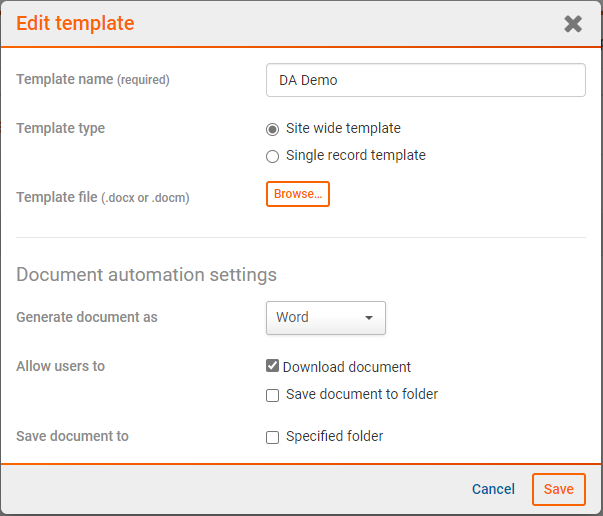The width and height of the screenshot is (603, 516).
Task: Click the Template file (.docx or .docm) label
Action: coord(102,197)
